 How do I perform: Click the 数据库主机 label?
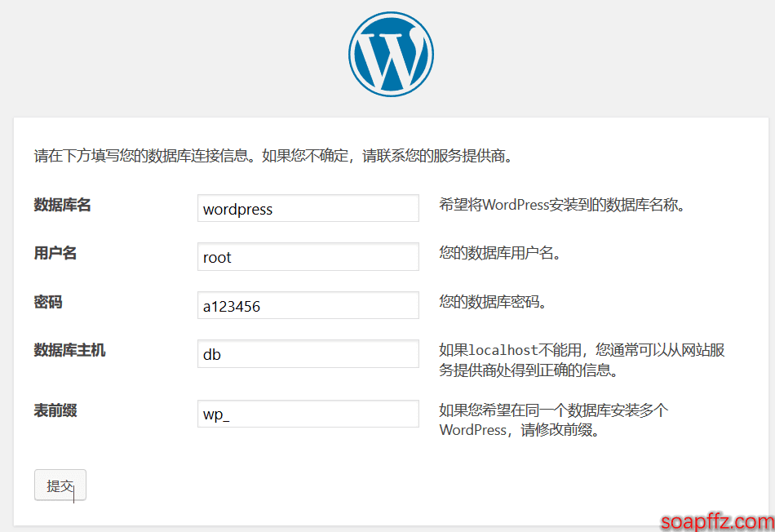tap(69, 350)
